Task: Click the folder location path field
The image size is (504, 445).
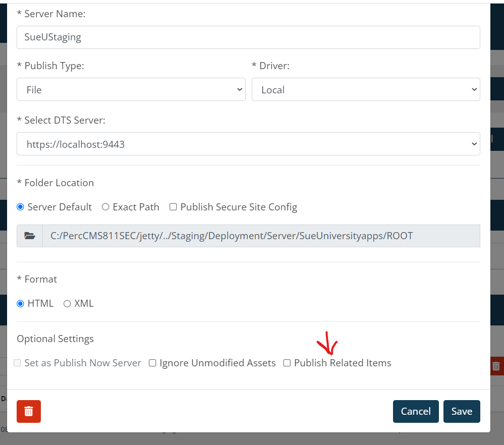Action: click(261, 236)
